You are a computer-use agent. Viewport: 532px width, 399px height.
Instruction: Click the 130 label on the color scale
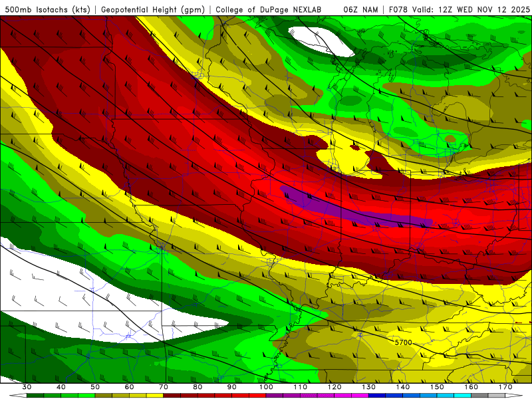pyautogui.click(x=369, y=387)
